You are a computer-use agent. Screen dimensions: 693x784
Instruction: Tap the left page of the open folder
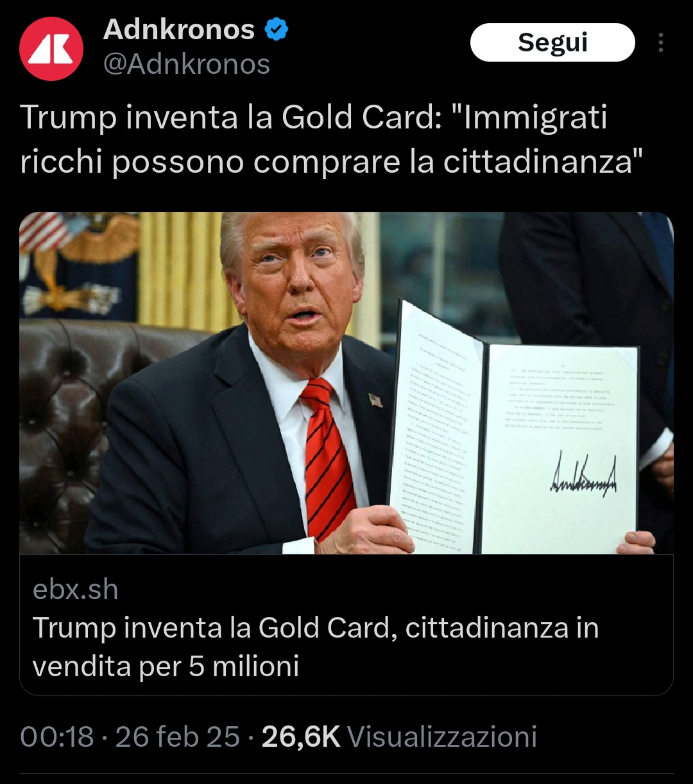coord(436,427)
